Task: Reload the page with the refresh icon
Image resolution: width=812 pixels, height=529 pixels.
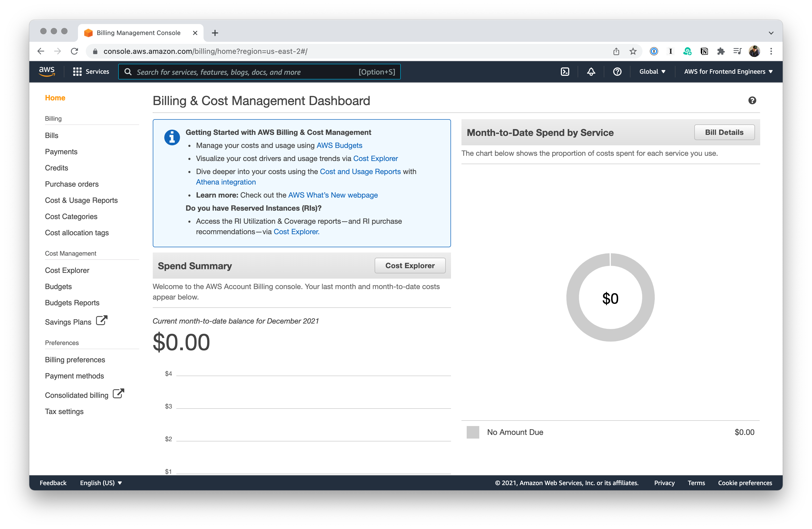Action: coord(74,51)
